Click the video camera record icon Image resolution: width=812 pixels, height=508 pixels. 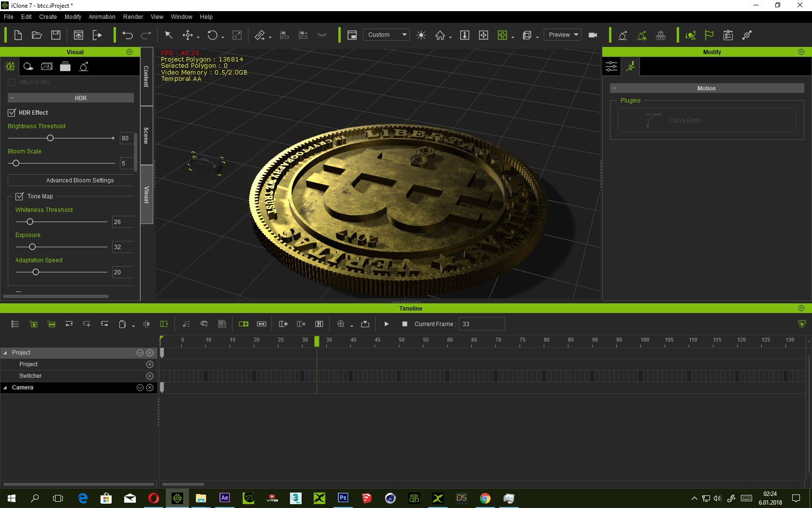[593, 35]
